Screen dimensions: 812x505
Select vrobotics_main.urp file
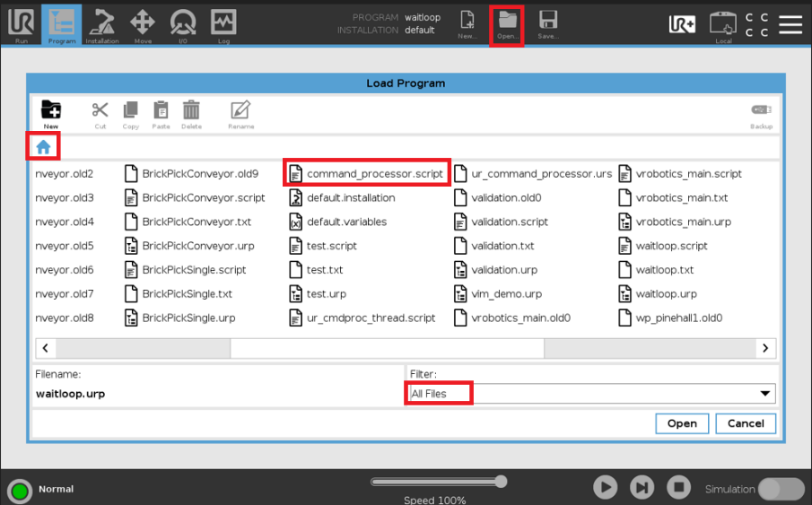pos(676,222)
